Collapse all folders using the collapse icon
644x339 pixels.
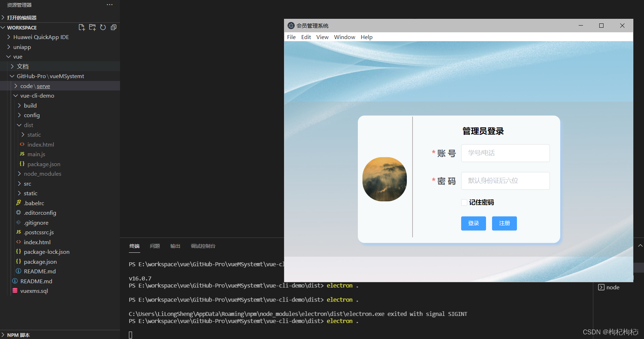click(x=114, y=27)
